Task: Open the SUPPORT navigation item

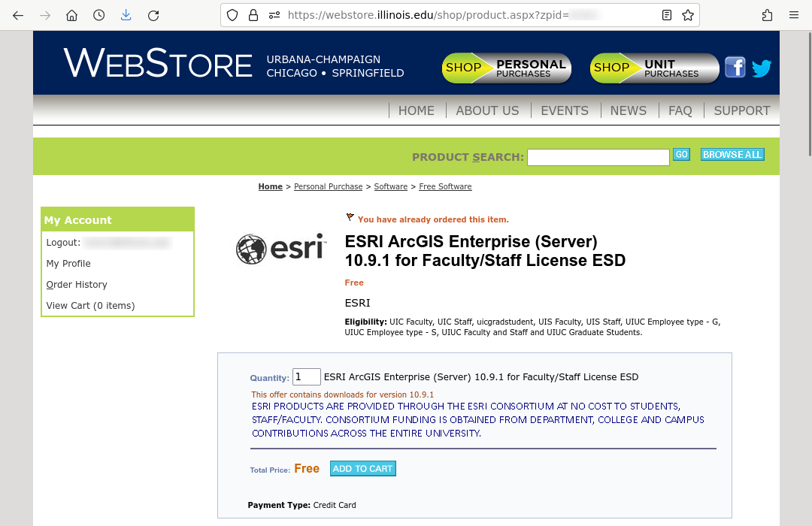Action: (741, 110)
